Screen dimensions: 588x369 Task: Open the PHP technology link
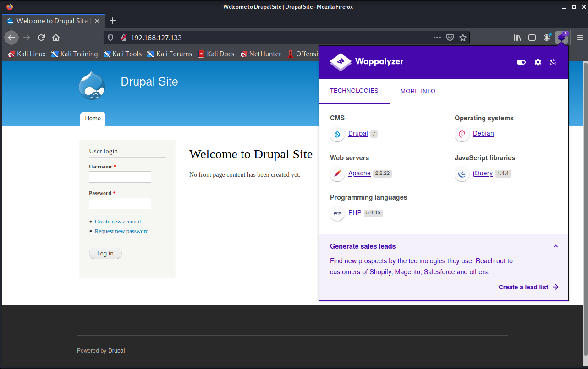(x=355, y=213)
